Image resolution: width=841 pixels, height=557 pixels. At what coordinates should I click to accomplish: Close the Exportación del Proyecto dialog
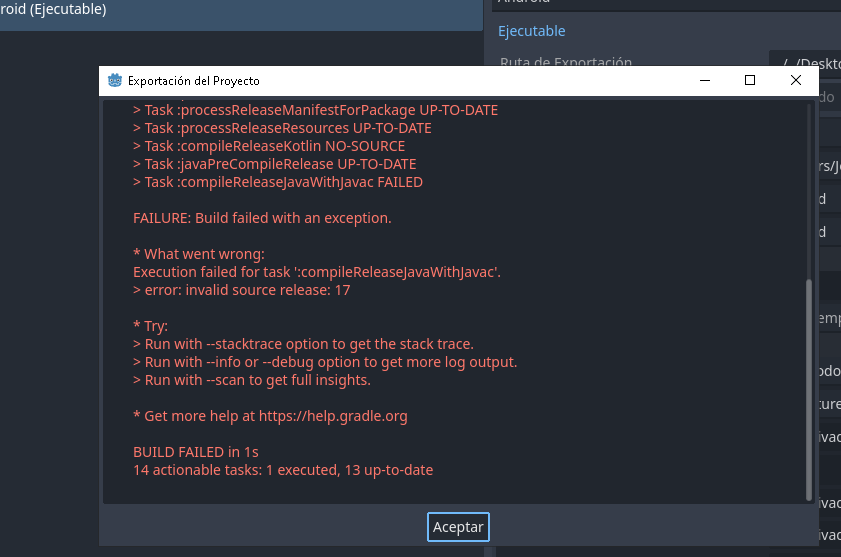796,81
